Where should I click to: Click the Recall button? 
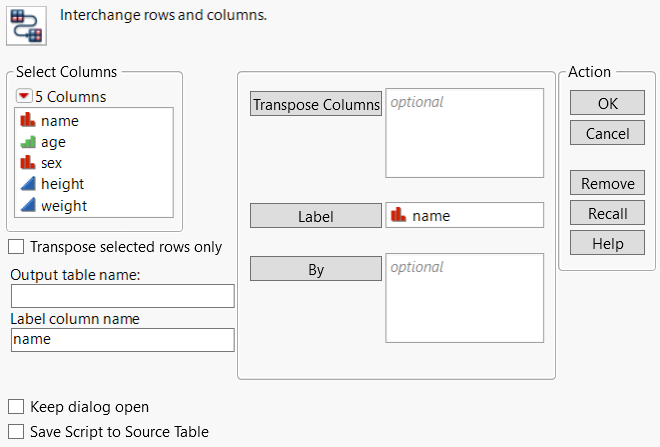(x=607, y=213)
